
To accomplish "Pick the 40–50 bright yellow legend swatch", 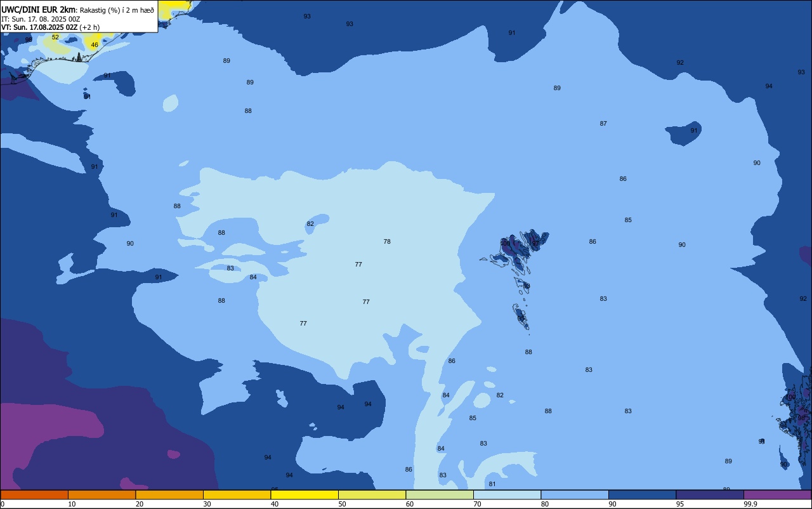I will point(304,494).
